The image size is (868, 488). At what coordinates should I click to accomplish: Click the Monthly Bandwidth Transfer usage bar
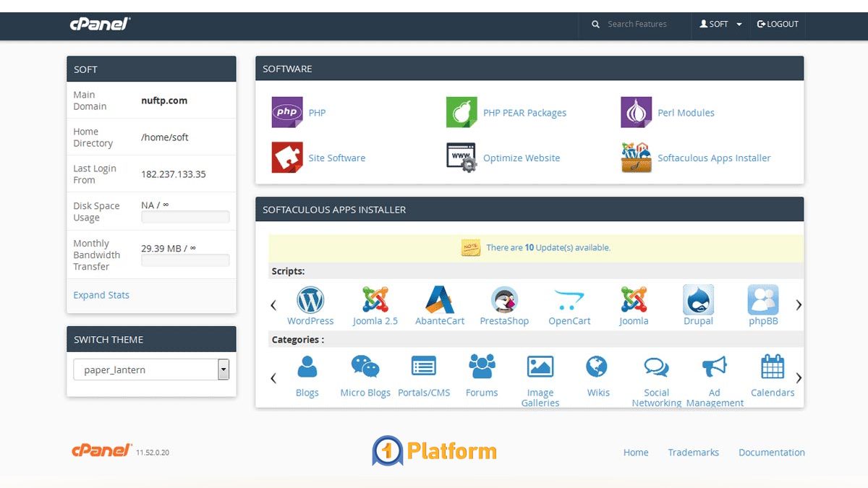coord(185,260)
